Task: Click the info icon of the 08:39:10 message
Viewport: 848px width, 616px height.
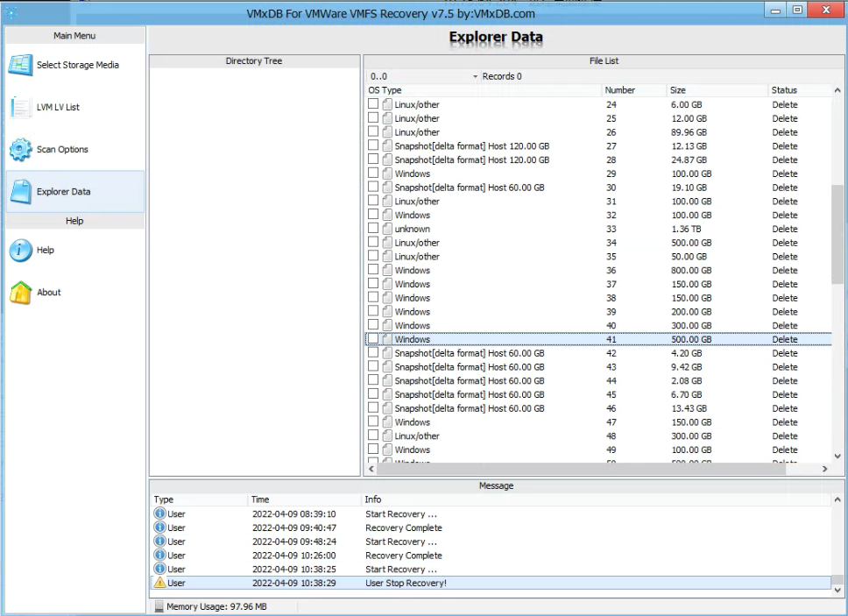Action: pos(159,513)
